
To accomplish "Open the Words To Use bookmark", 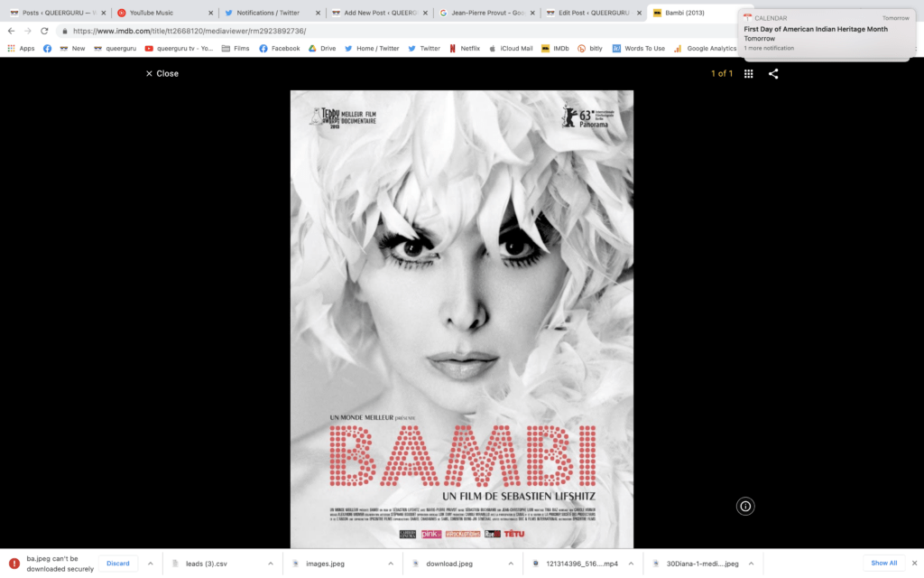I will click(638, 49).
